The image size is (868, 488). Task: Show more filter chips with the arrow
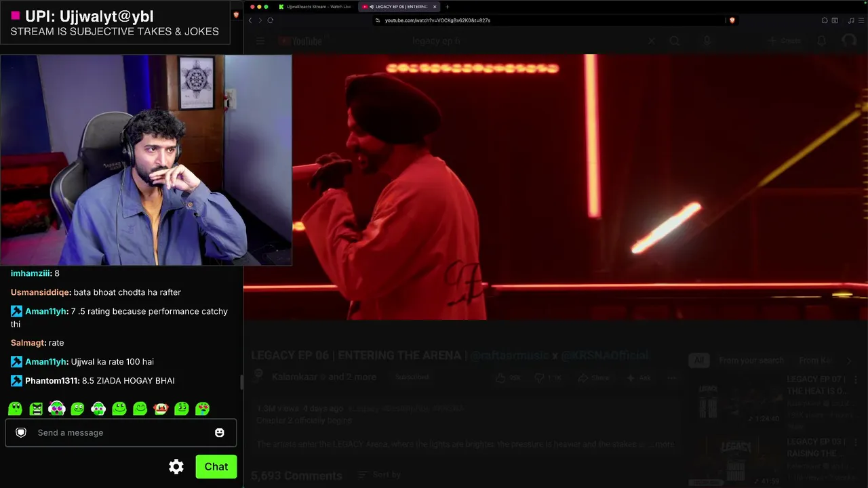click(849, 361)
